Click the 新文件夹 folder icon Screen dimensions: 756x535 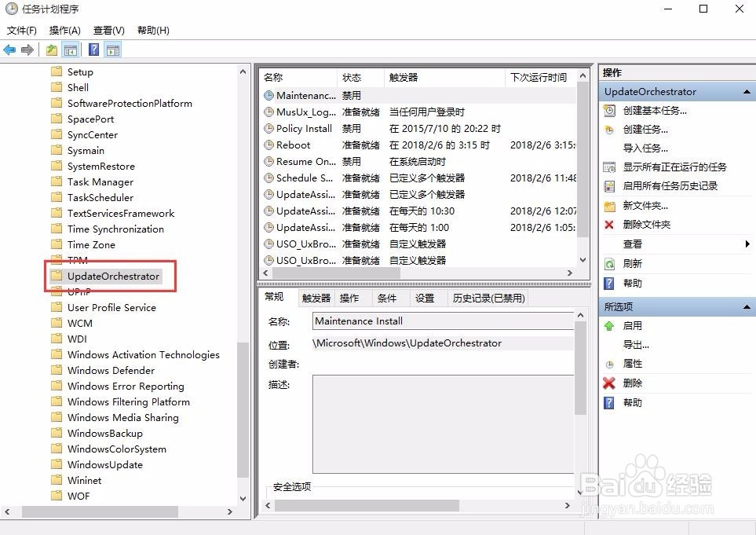(609, 206)
